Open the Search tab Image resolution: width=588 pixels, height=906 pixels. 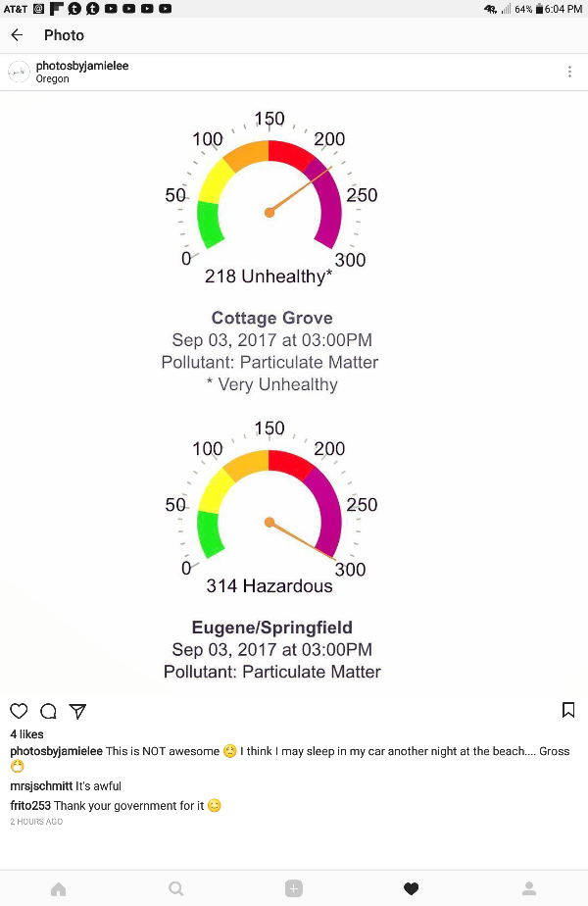pos(176,888)
